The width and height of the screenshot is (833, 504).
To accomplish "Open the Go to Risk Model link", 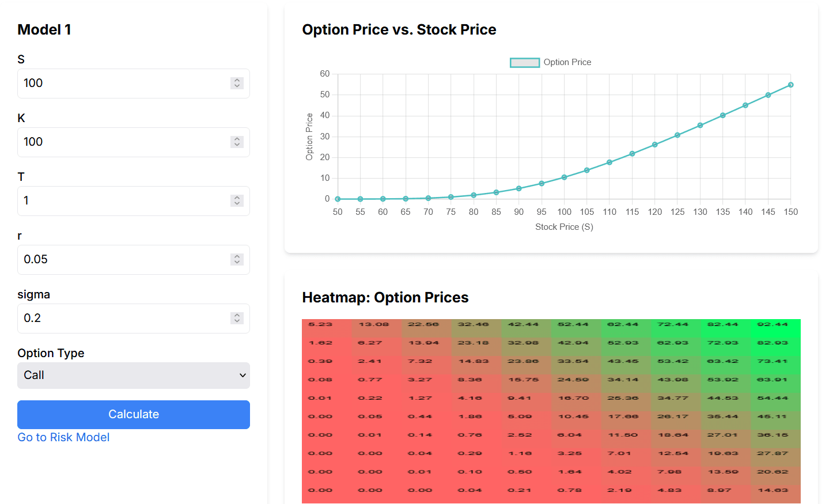I will (x=63, y=437).
